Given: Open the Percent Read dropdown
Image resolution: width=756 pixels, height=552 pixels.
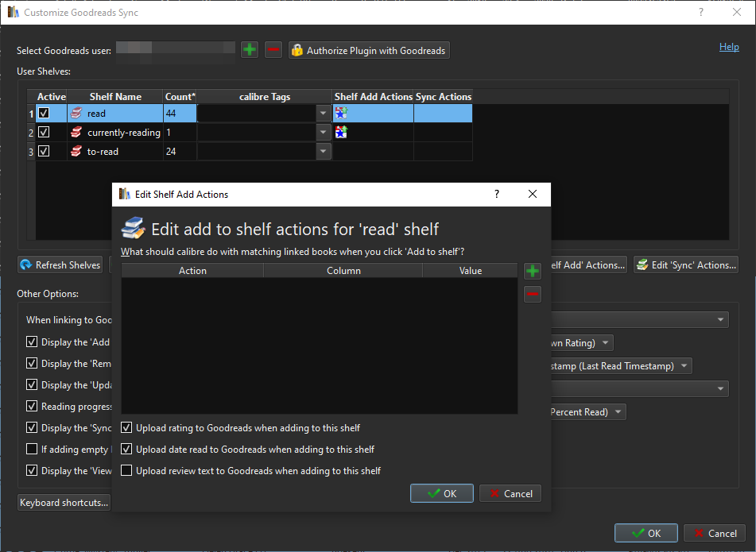Looking at the screenshot, I should pyautogui.click(x=588, y=412).
